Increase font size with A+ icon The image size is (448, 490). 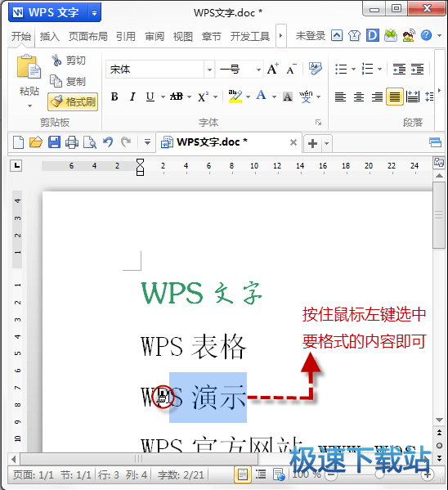click(x=273, y=69)
